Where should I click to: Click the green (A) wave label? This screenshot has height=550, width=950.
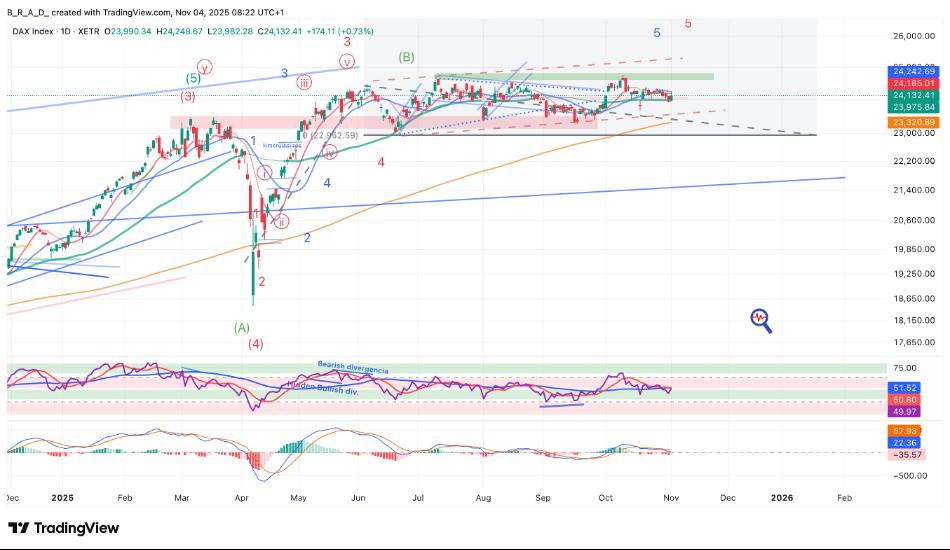pos(242,327)
